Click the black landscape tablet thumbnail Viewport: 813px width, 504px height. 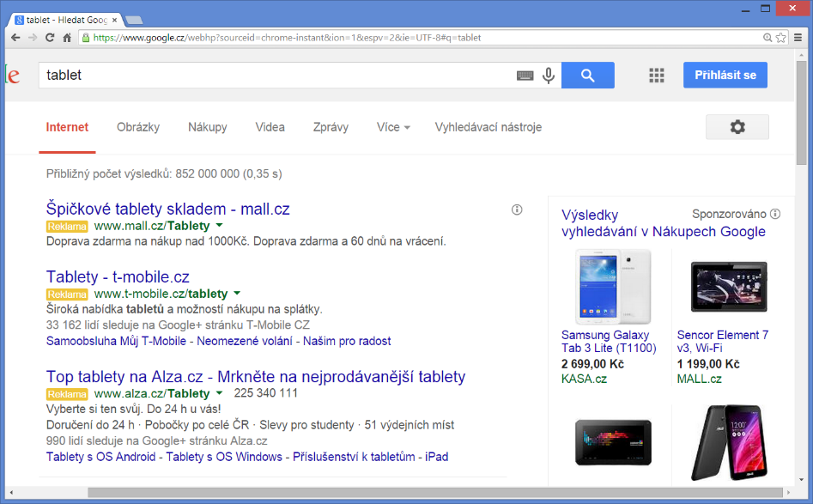click(613, 442)
